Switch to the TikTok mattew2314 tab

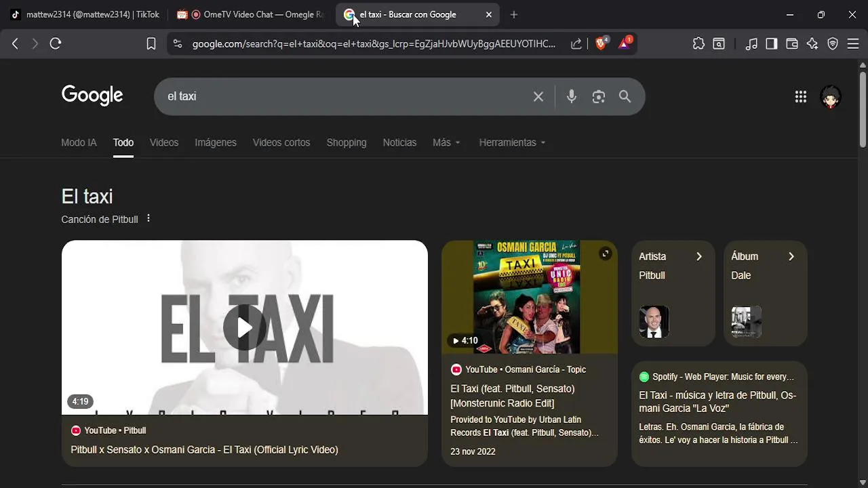pos(85,14)
